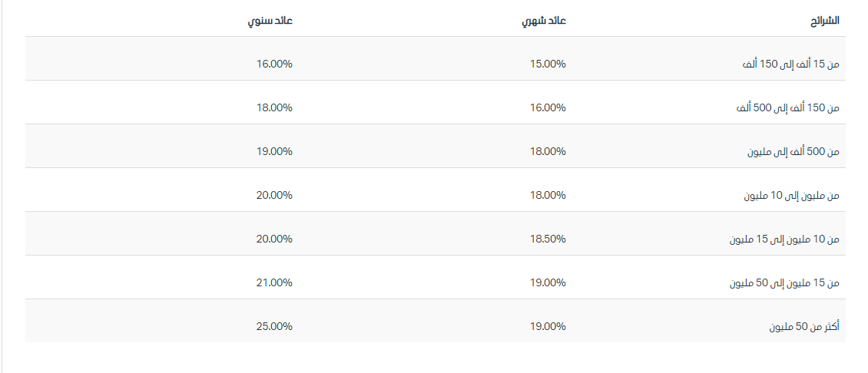Image resolution: width=868 pixels, height=373 pixels.
Task: Click the 19.00% annual return value
Action: pos(274,151)
